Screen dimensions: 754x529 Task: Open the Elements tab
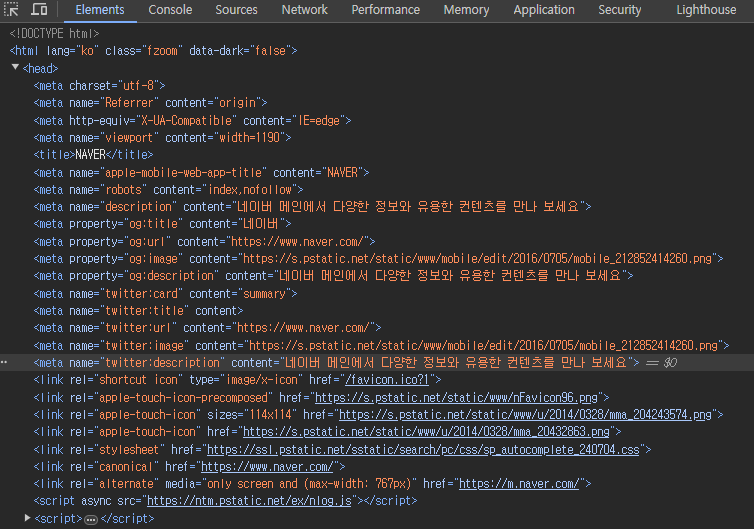(100, 10)
